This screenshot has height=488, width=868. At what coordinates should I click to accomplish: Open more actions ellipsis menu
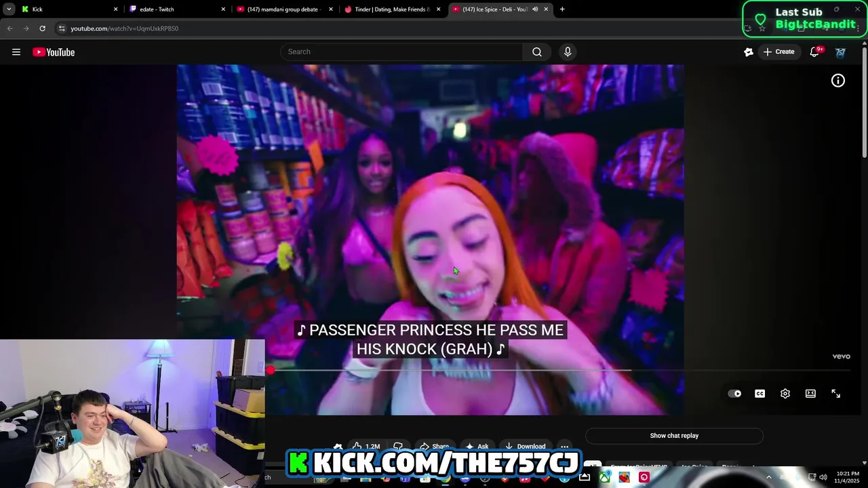564,447
